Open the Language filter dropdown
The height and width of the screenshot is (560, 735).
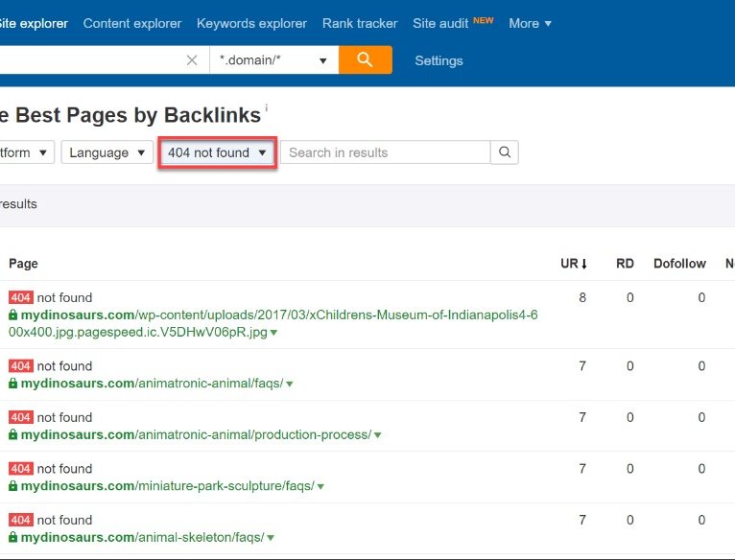(107, 152)
